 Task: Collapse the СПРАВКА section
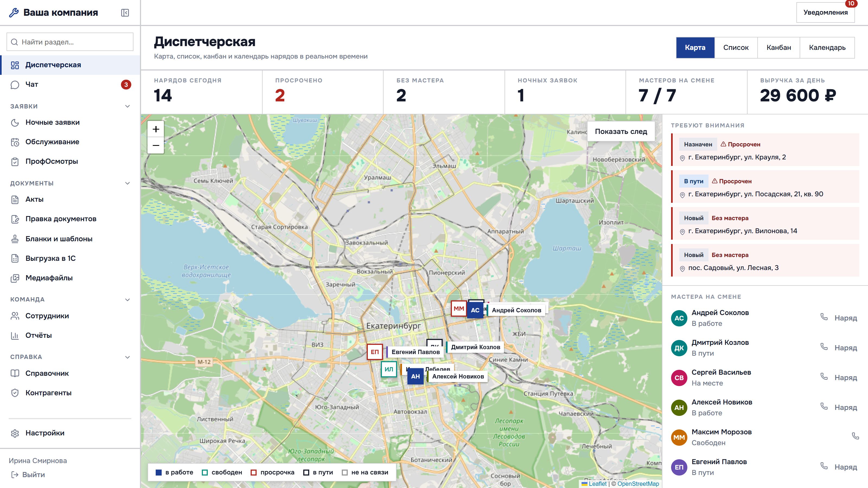[127, 357]
